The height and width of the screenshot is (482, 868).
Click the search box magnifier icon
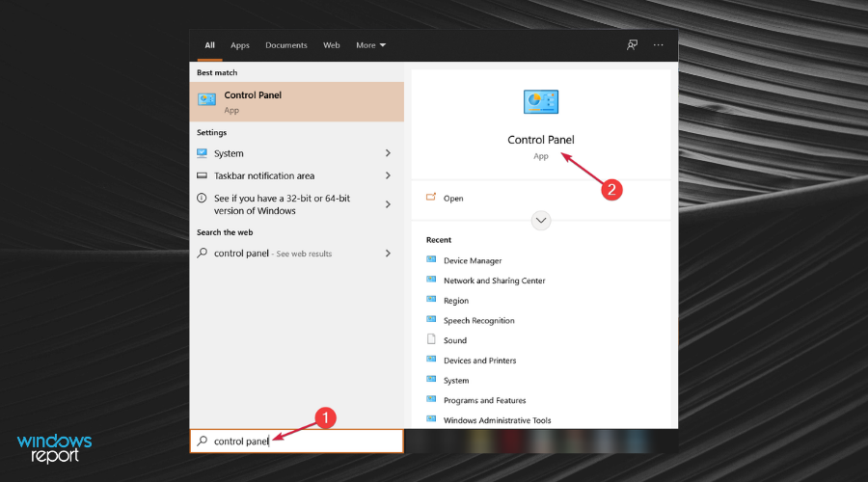(203, 441)
